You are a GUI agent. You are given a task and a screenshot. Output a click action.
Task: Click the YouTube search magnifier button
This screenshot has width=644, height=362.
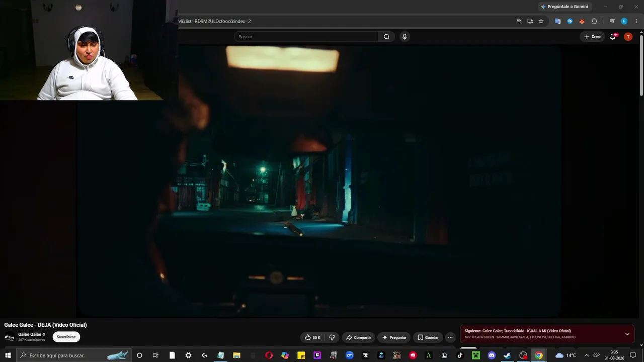tap(386, 37)
